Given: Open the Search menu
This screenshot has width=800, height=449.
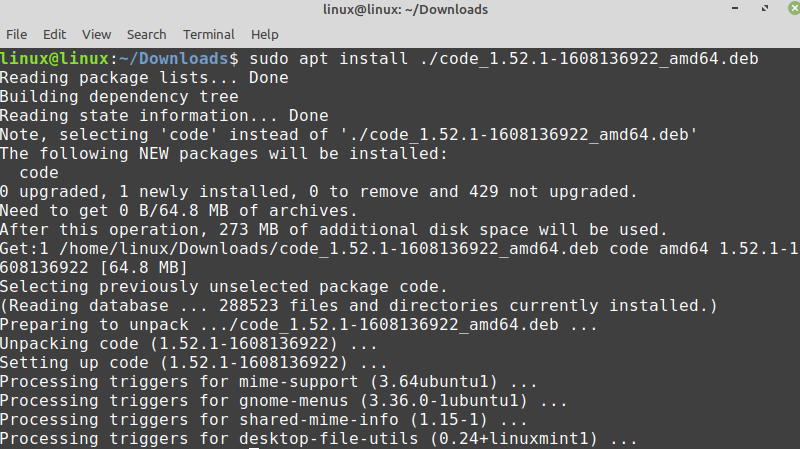Looking at the screenshot, I should click(147, 34).
